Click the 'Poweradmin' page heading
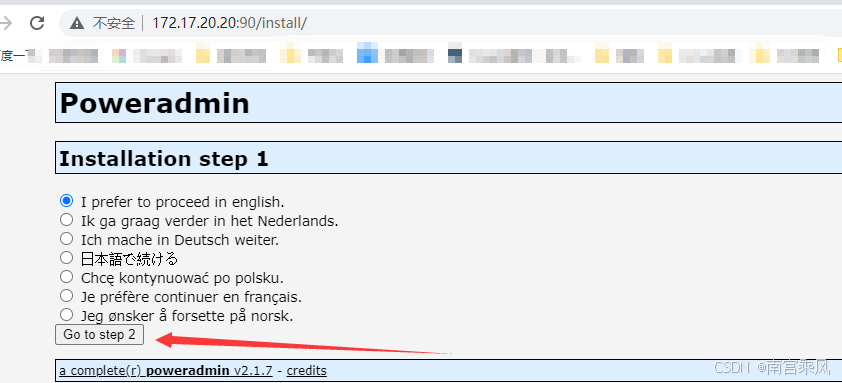The width and height of the screenshot is (842, 383). click(x=155, y=103)
